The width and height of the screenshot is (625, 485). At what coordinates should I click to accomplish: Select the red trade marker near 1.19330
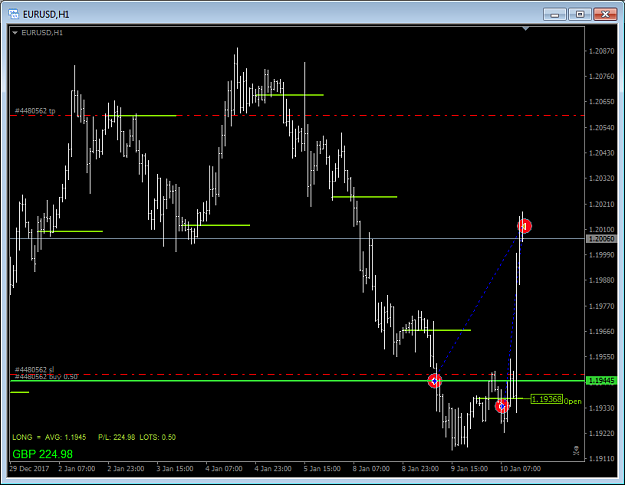click(502, 406)
